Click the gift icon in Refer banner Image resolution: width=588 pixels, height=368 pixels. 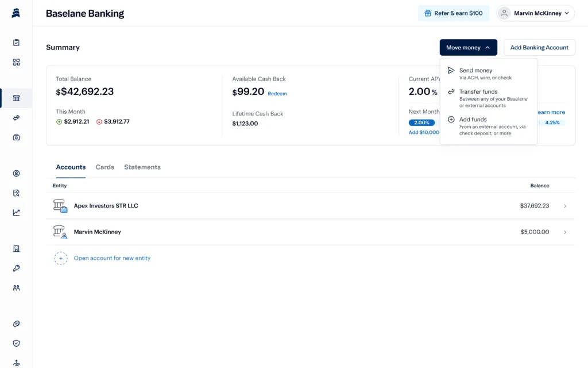(x=427, y=13)
